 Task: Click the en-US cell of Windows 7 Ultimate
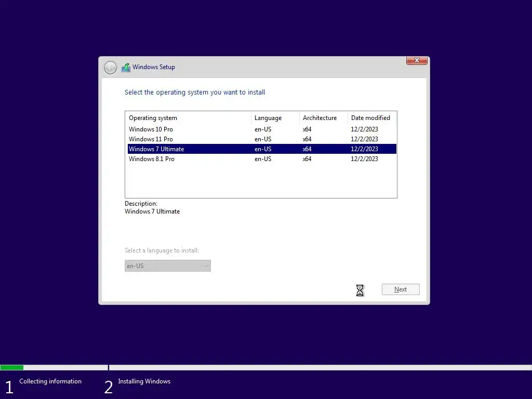(x=263, y=149)
